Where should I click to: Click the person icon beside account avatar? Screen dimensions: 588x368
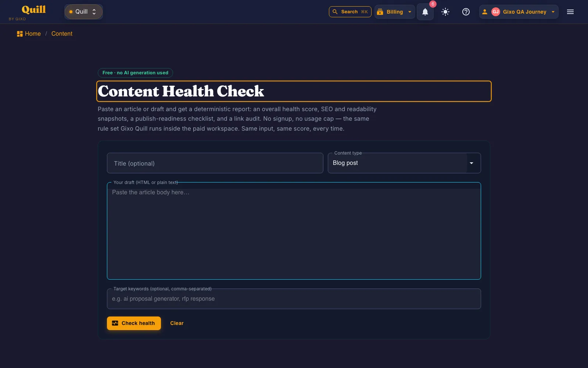click(485, 12)
